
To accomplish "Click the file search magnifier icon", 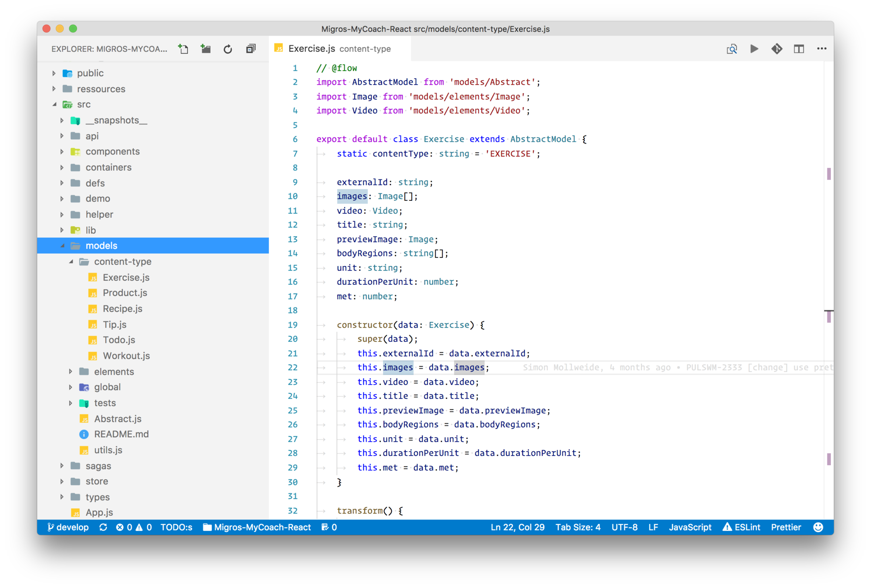I will [732, 49].
